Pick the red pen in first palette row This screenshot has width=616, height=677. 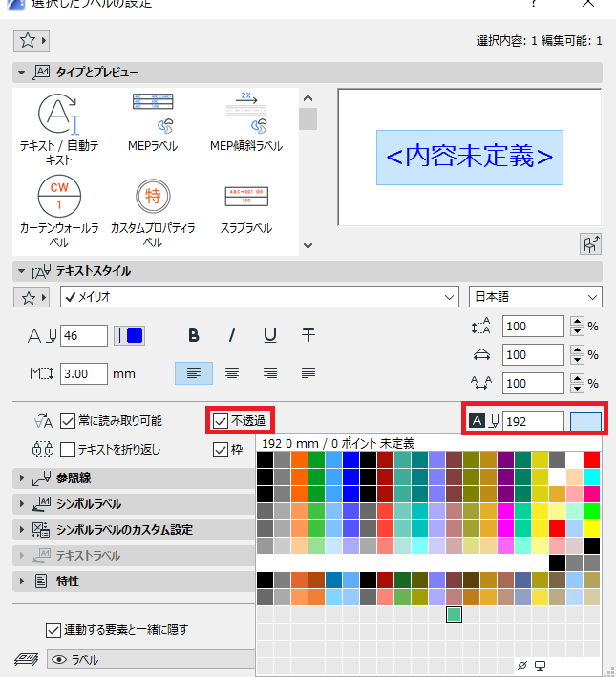click(591, 460)
